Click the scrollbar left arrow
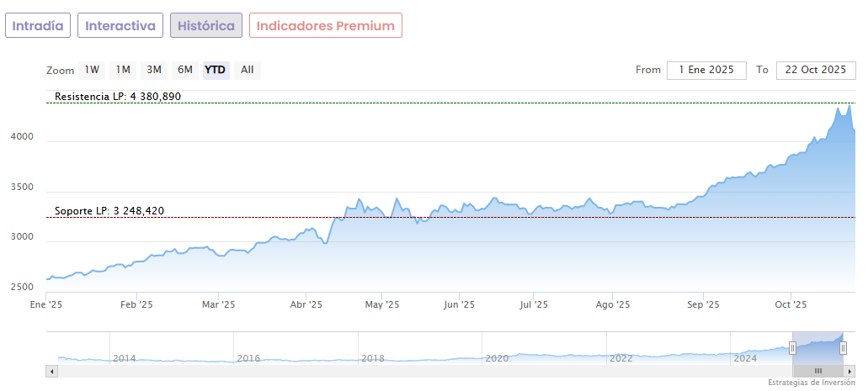The height and width of the screenshot is (391, 868). [x=51, y=371]
